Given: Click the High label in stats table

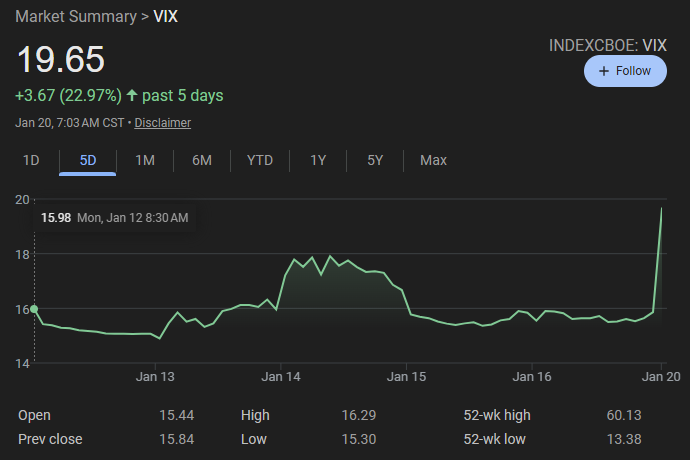Looking at the screenshot, I should 255,416.
